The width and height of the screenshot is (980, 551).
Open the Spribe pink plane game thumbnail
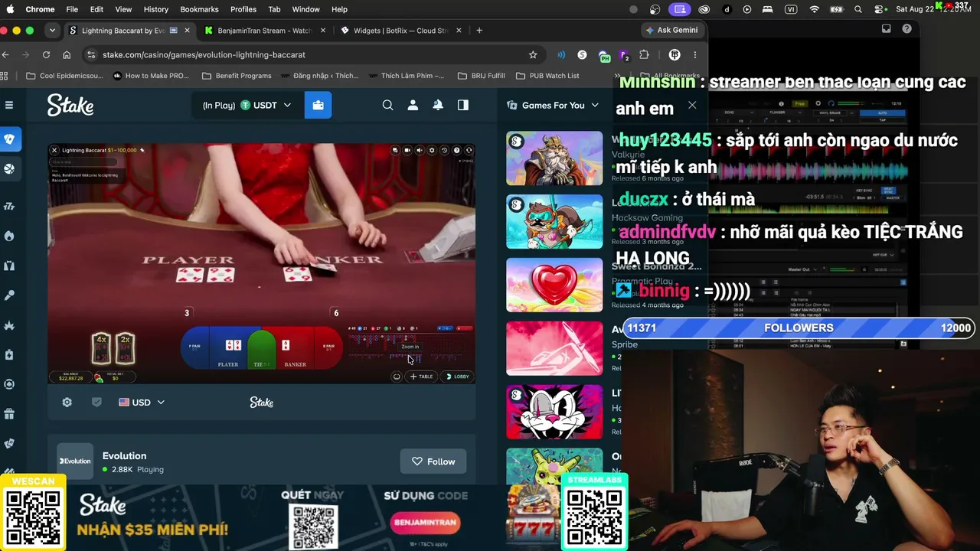click(554, 348)
